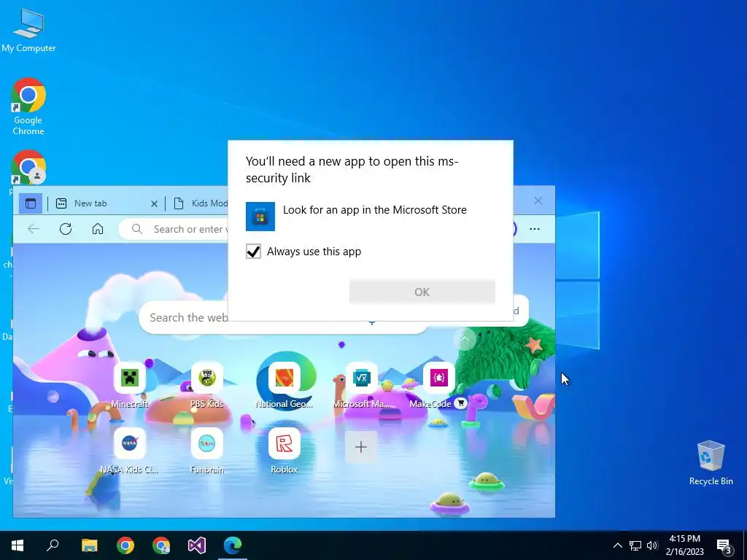This screenshot has width=747, height=560.
Task: Open the Roblox quick link
Action: [x=285, y=451]
